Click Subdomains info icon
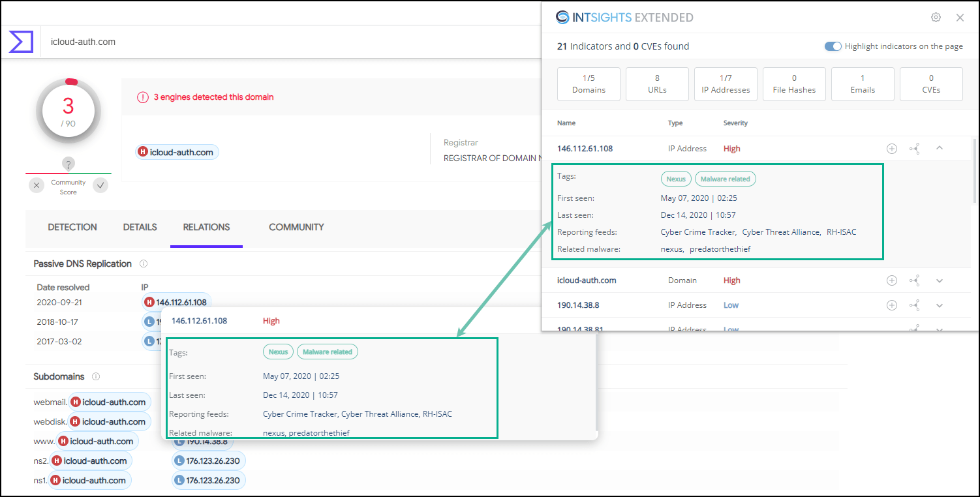 [96, 377]
